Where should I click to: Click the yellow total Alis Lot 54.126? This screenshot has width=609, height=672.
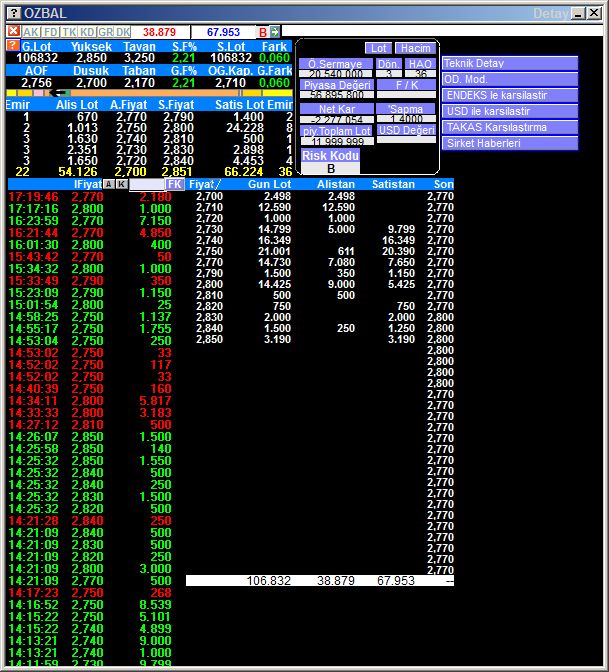78,172
